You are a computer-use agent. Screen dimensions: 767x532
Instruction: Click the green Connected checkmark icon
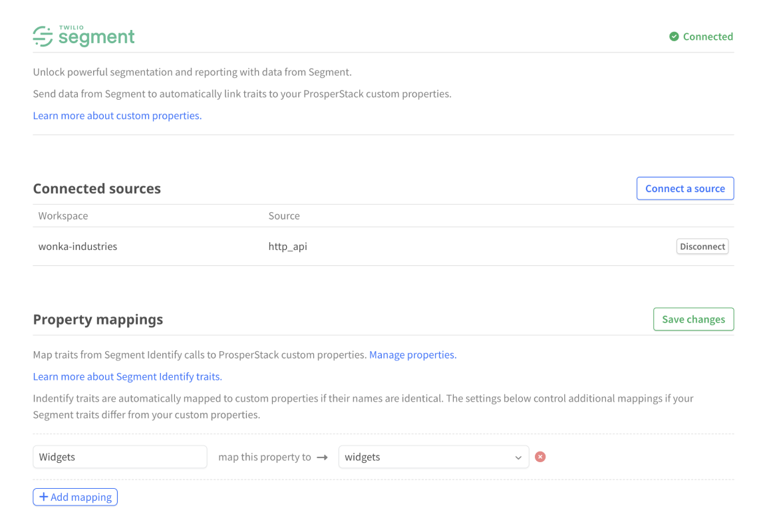pyautogui.click(x=674, y=37)
